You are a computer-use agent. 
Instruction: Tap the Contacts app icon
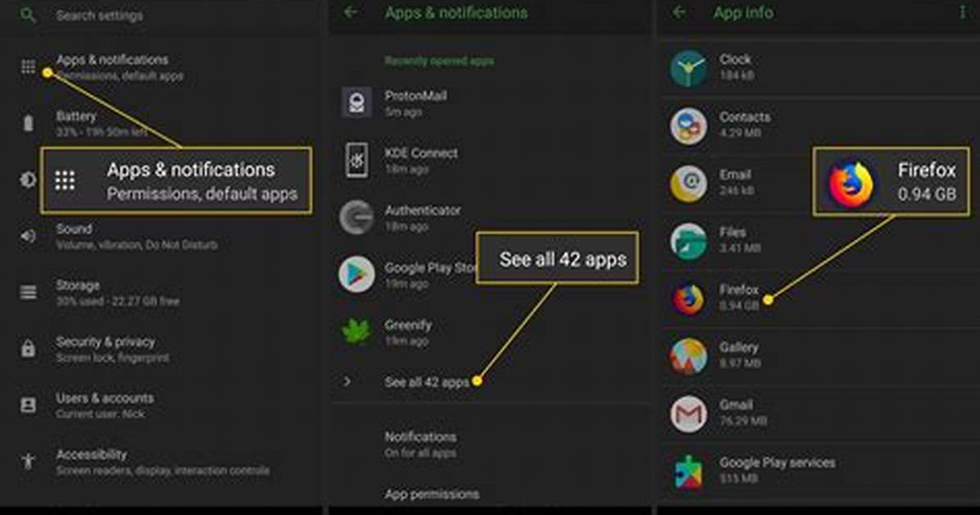[x=689, y=125]
